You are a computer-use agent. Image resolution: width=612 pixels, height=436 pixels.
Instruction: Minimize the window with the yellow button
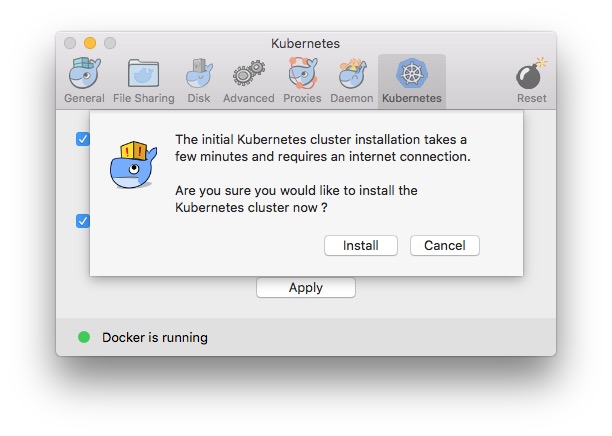[90, 43]
